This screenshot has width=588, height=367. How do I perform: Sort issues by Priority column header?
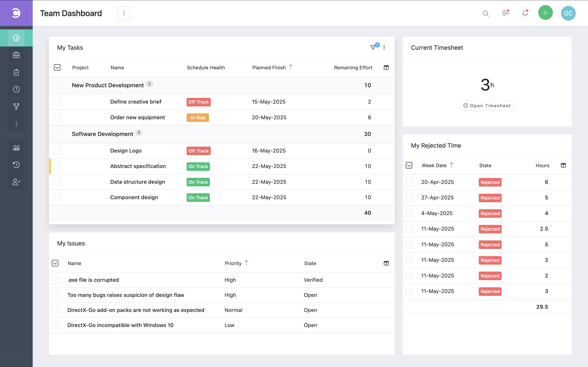click(x=233, y=263)
